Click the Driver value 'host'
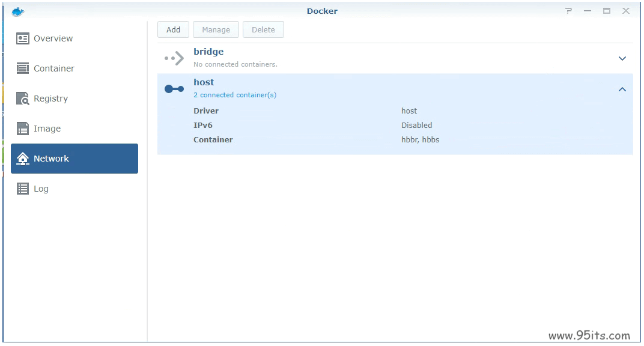The width and height of the screenshot is (644, 346). pyautogui.click(x=409, y=111)
